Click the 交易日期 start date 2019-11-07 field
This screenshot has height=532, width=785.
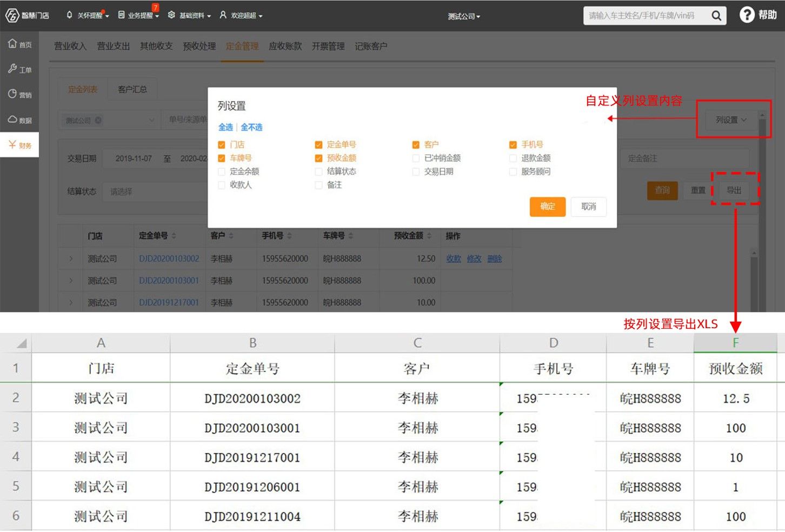pyautogui.click(x=134, y=158)
